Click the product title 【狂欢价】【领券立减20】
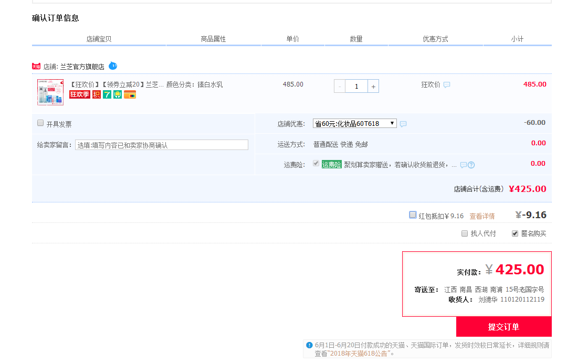 (117, 84)
